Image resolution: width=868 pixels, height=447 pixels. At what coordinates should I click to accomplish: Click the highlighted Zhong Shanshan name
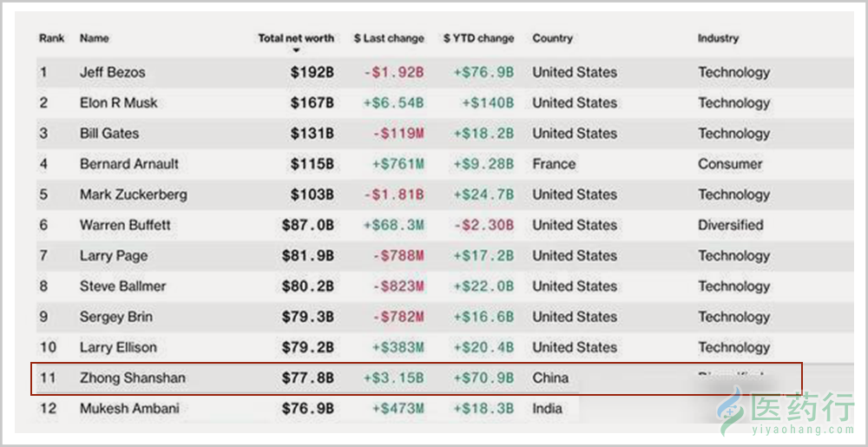click(x=132, y=378)
